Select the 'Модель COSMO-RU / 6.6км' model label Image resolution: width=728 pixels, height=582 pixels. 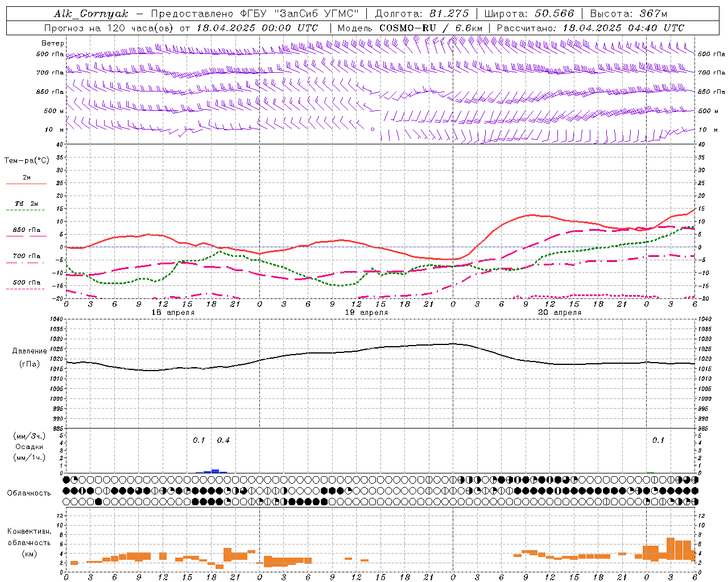[409, 28]
